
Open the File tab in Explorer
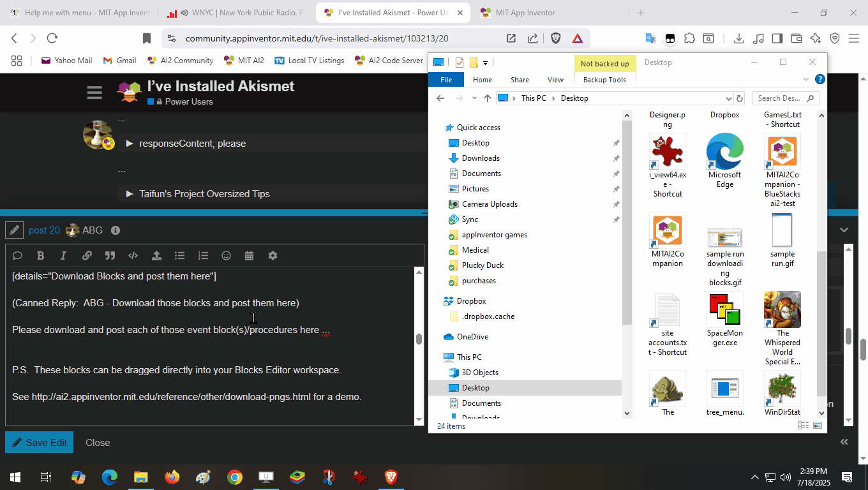tap(446, 80)
